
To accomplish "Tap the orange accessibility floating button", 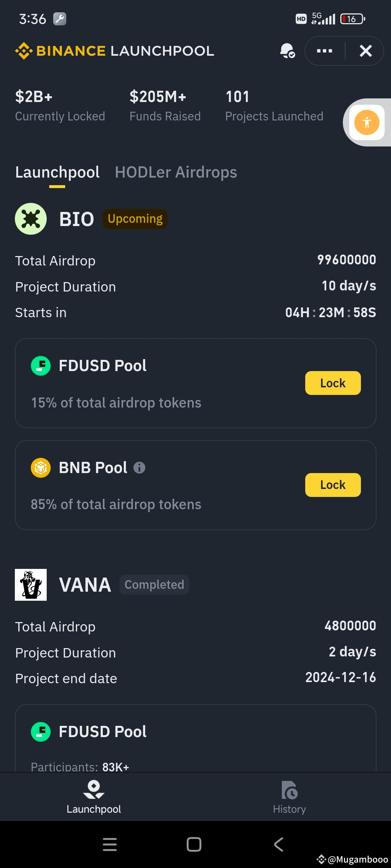I will pyautogui.click(x=367, y=122).
